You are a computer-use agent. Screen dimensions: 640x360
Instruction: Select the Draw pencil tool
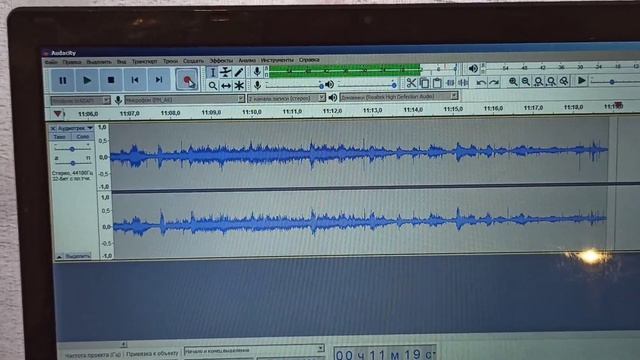239,73
